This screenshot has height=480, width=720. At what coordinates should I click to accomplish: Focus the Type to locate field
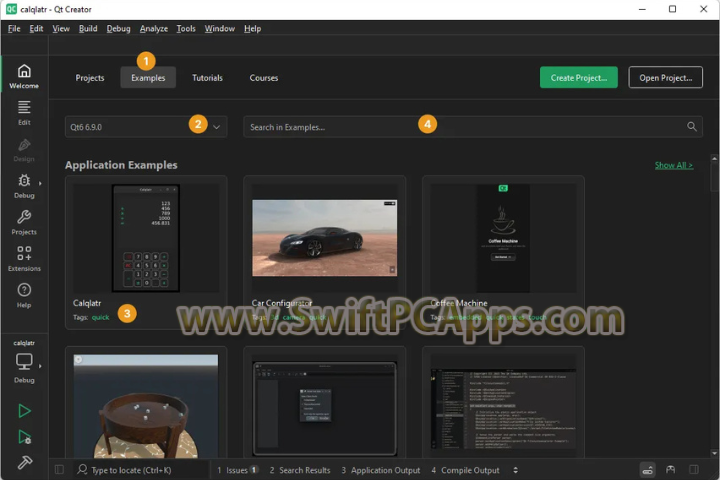tap(142, 470)
